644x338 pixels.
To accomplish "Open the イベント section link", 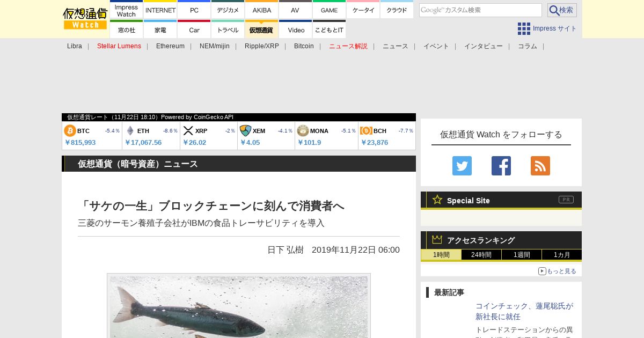I will pos(436,46).
